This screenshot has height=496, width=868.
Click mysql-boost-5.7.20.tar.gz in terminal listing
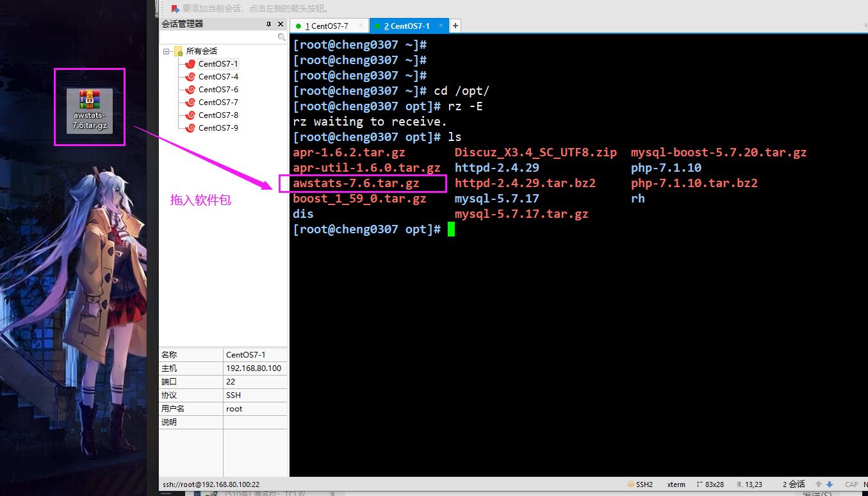click(719, 153)
